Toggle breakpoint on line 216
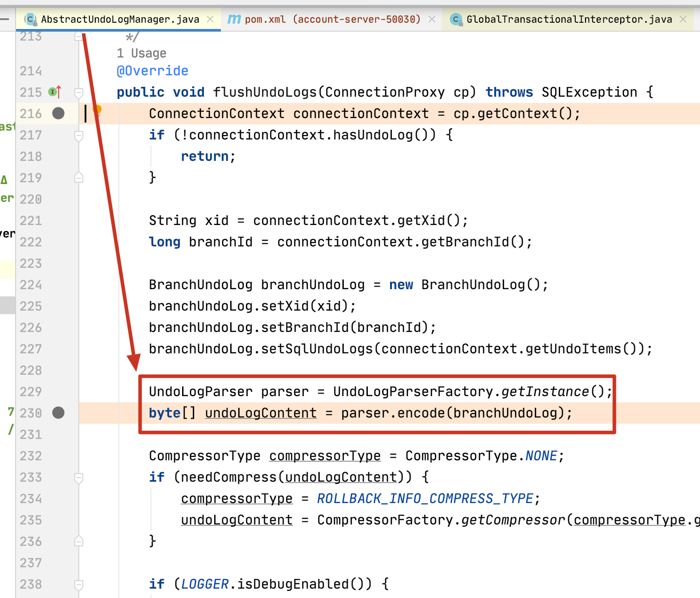Image resolution: width=700 pixels, height=598 pixels. [58, 113]
